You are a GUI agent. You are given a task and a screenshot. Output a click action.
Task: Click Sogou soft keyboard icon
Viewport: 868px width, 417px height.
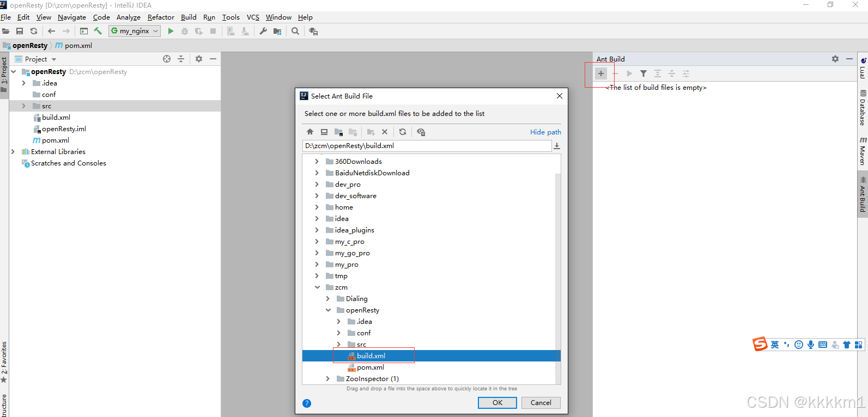823,345
